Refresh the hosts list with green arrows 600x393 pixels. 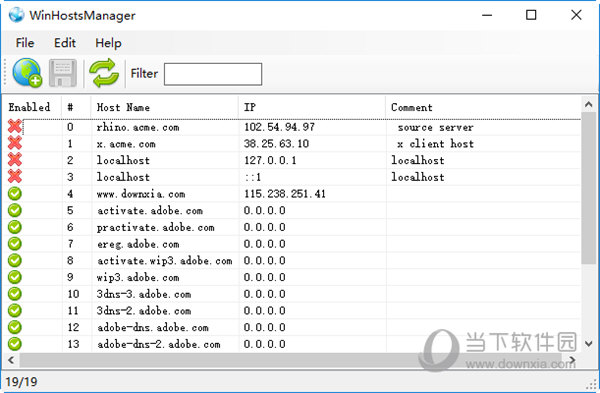[104, 73]
